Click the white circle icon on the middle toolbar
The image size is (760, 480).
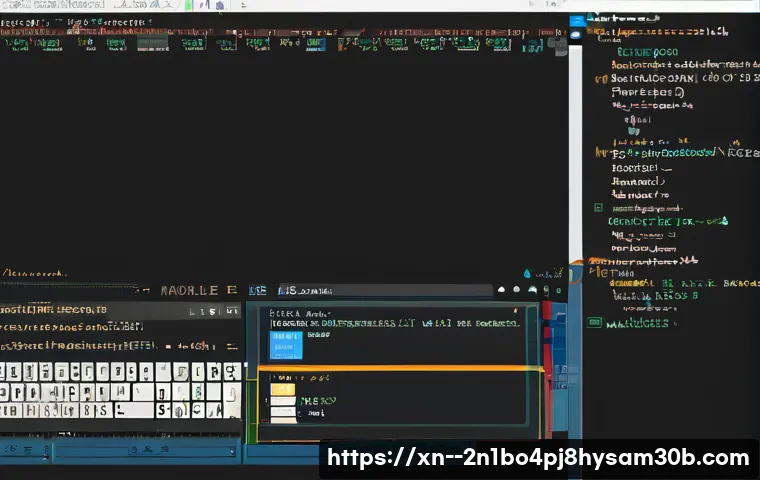pos(517,289)
